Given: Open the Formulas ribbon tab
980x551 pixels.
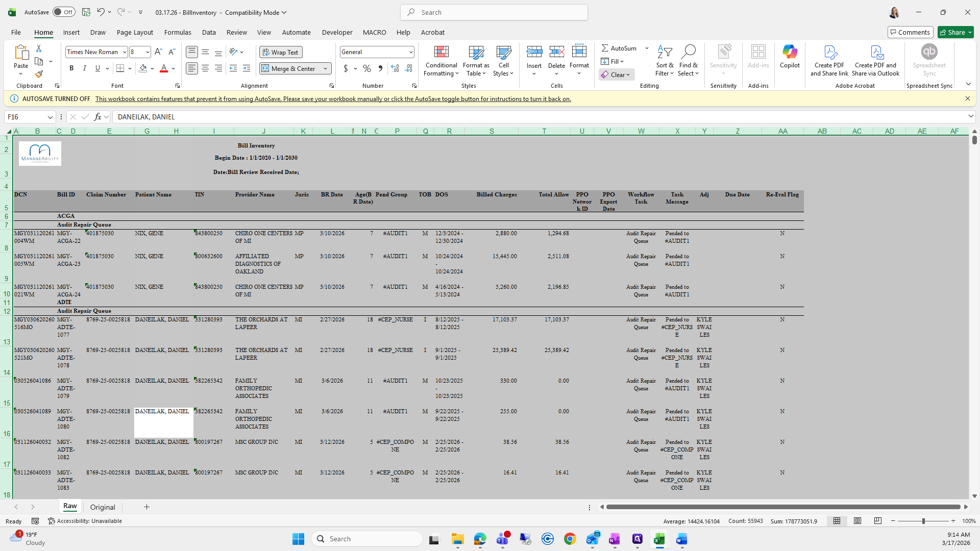Looking at the screenshot, I should click(x=178, y=32).
